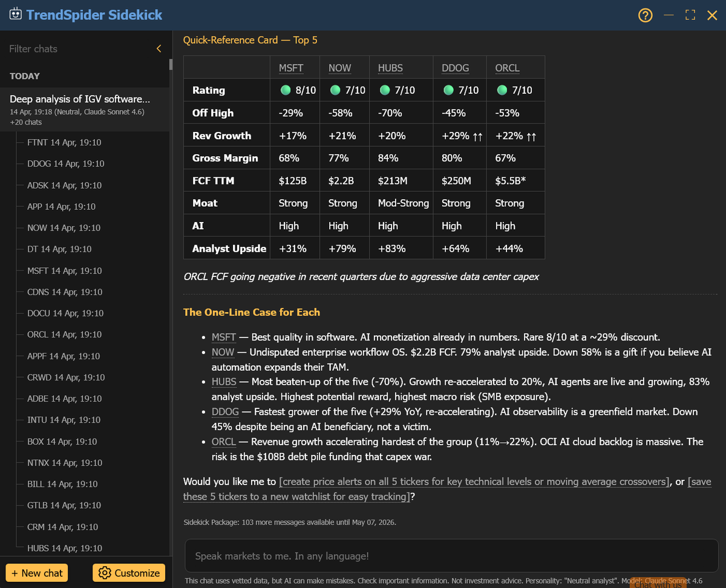
Task: Click the Analyst Upside row label
Action: [229, 248]
